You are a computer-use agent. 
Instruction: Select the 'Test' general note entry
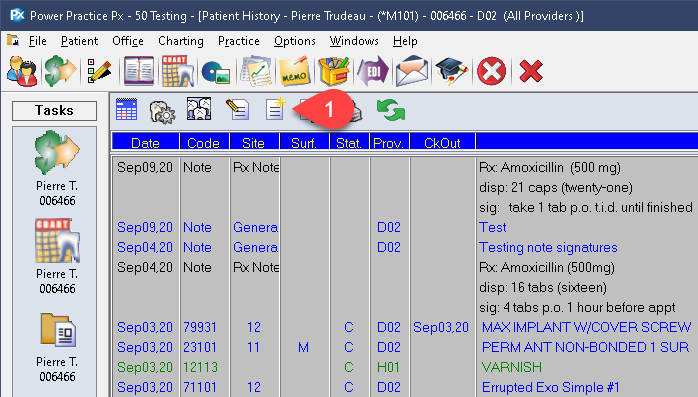point(493,227)
